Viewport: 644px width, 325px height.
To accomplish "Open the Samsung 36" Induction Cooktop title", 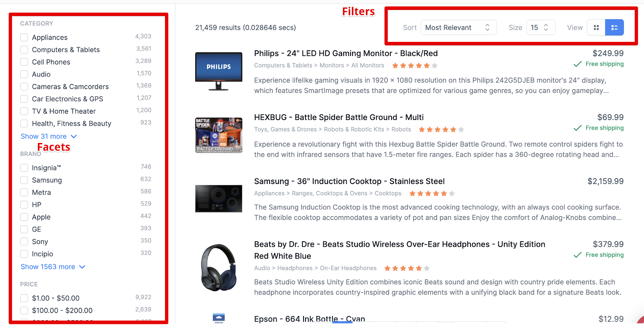I will (349, 182).
